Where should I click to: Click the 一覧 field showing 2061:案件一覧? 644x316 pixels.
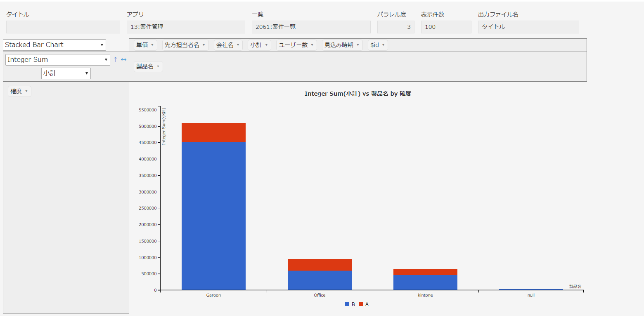click(311, 27)
